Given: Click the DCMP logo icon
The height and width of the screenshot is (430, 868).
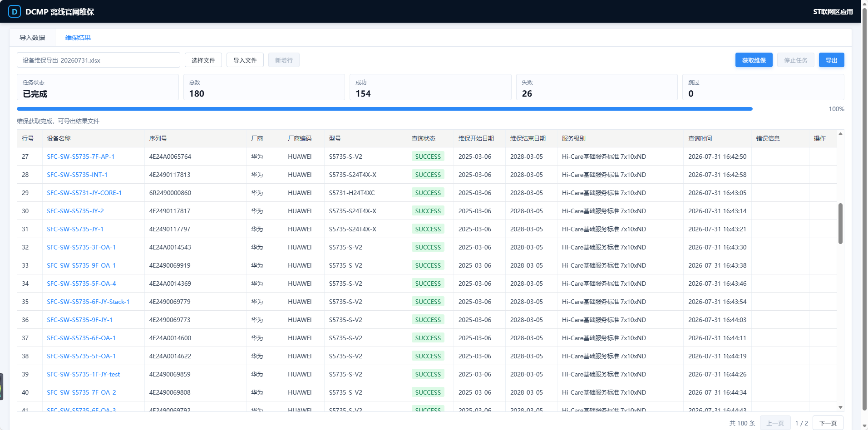Looking at the screenshot, I should tap(15, 11).
